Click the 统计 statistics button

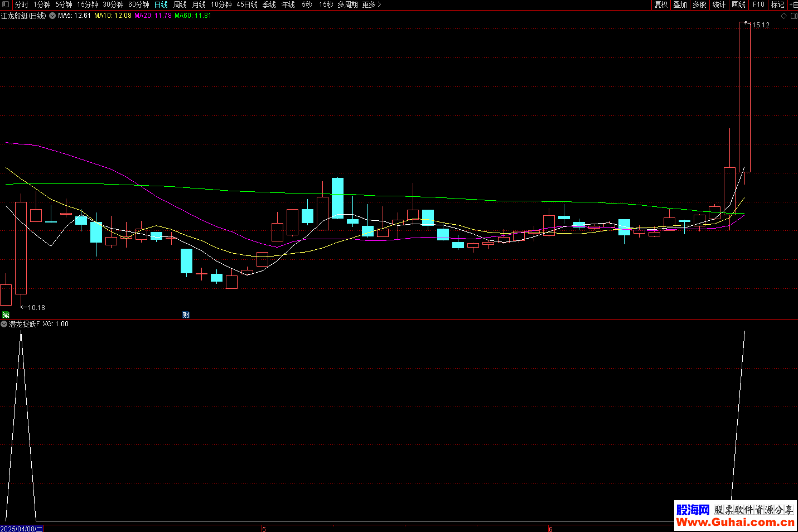coord(719,4)
